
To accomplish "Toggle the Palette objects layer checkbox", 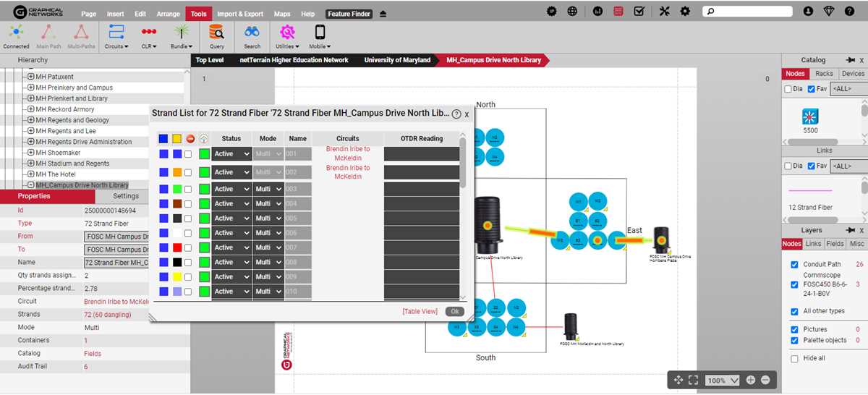I will (x=795, y=340).
